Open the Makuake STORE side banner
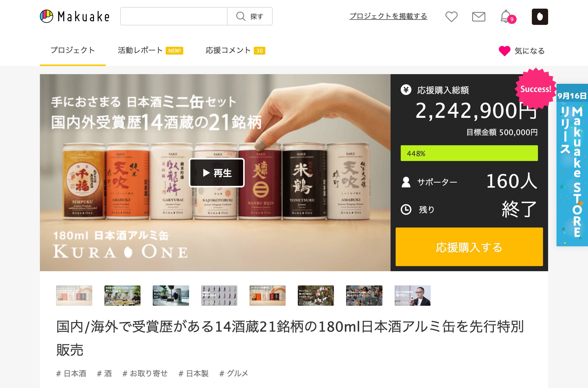Image resolution: width=588 pixels, height=388 pixels. tap(572, 165)
